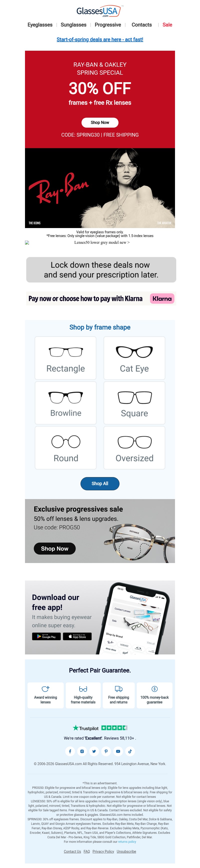Viewport: 200px width, 868px height.
Task: Choose the Round frame shape
Action: click(66, 447)
